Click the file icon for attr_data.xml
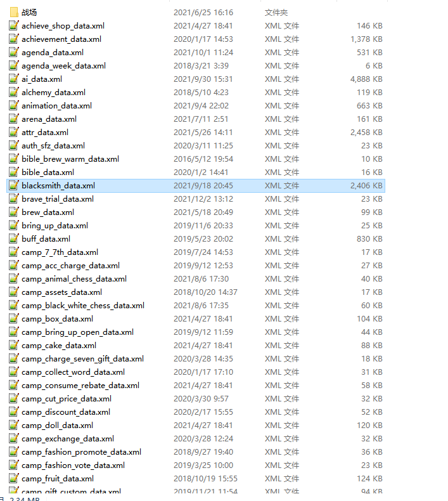The image size is (448, 501). click(x=14, y=133)
